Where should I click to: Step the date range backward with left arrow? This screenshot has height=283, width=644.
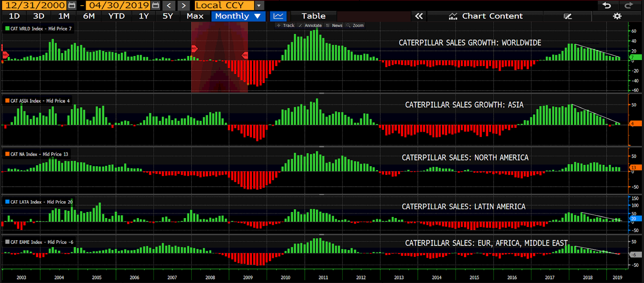click(169, 5)
